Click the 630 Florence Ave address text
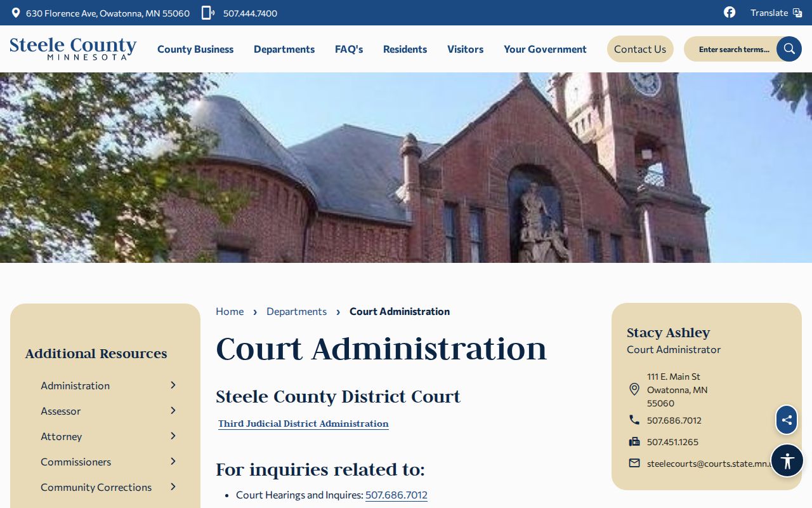Image resolution: width=812 pixels, height=508 pixels. point(108,13)
